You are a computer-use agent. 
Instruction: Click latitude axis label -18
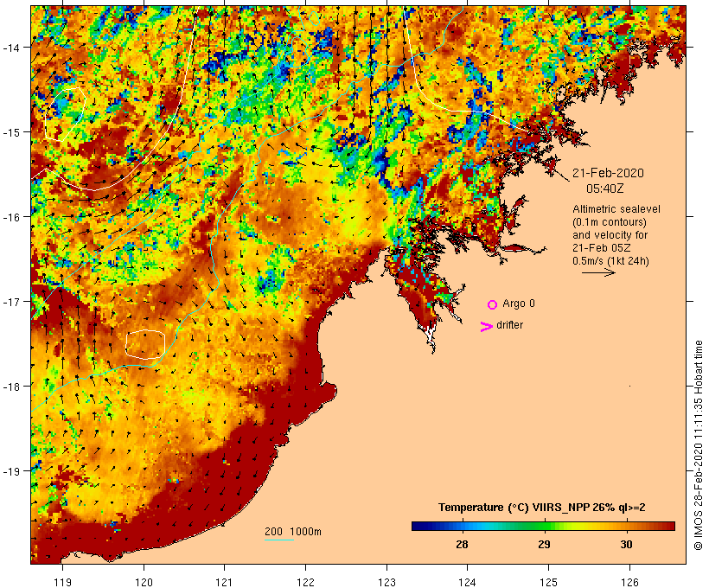(11, 387)
